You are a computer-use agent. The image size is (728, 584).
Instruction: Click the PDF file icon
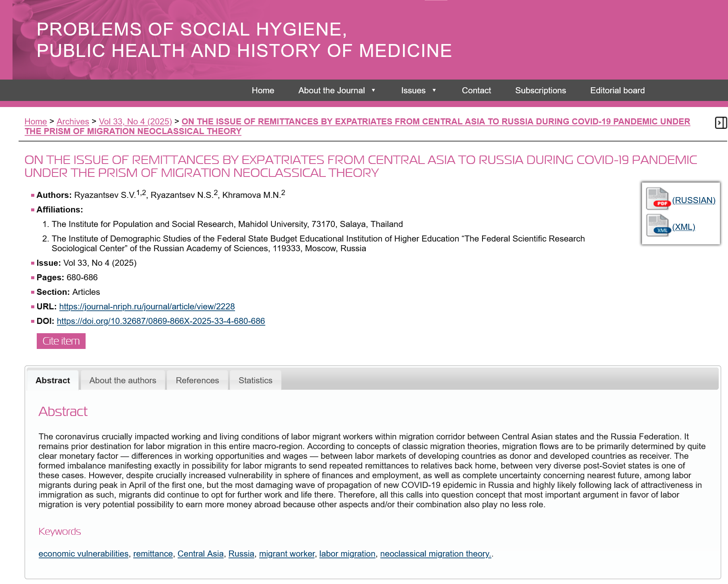pyautogui.click(x=658, y=199)
